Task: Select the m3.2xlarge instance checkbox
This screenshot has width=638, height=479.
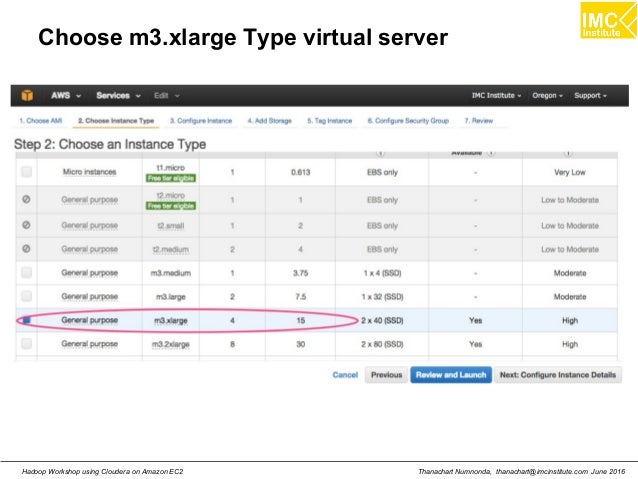Action: tap(26, 344)
